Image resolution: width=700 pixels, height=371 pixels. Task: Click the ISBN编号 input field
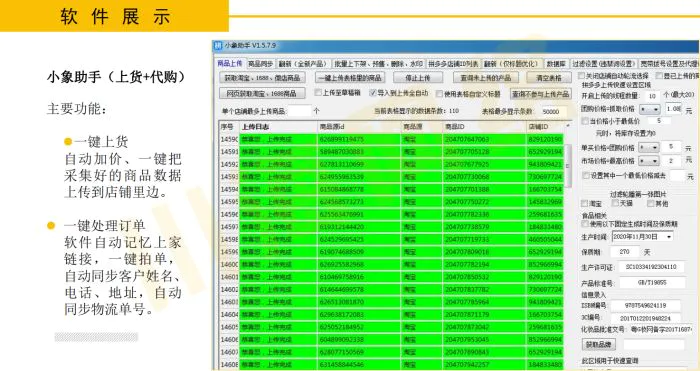(x=645, y=306)
